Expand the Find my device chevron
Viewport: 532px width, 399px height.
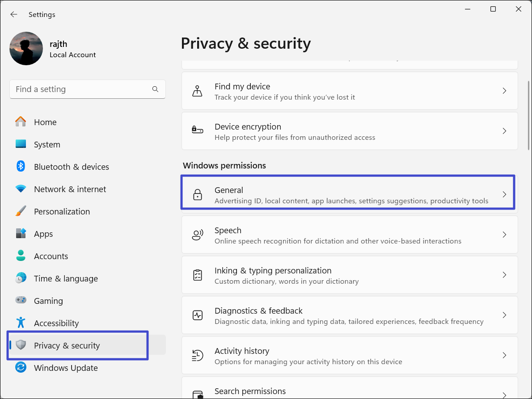pyautogui.click(x=504, y=91)
